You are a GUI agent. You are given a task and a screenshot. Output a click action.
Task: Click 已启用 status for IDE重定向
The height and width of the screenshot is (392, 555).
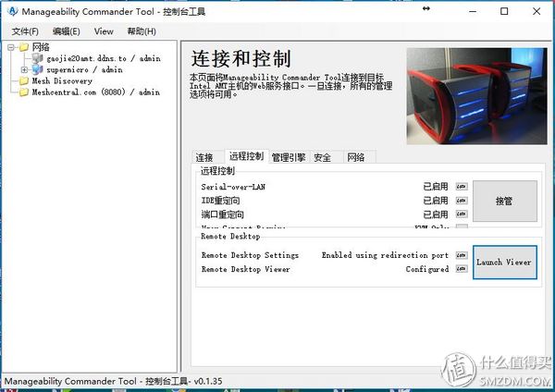pyautogui.click(x=436, y=201)
